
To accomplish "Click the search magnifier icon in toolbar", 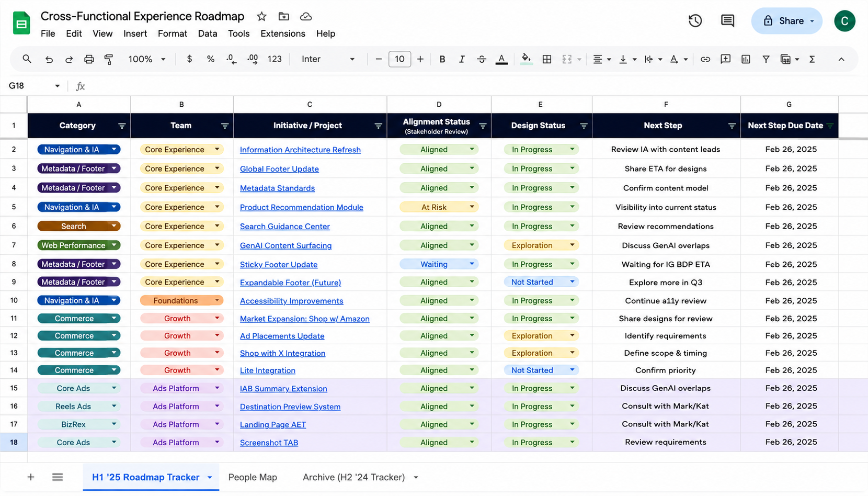I will click(x=27, y=59).
